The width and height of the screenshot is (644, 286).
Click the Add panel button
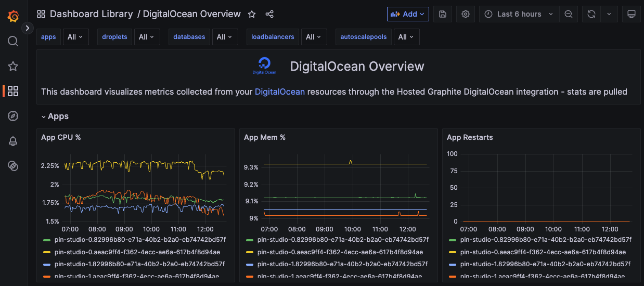pos(408,14)
